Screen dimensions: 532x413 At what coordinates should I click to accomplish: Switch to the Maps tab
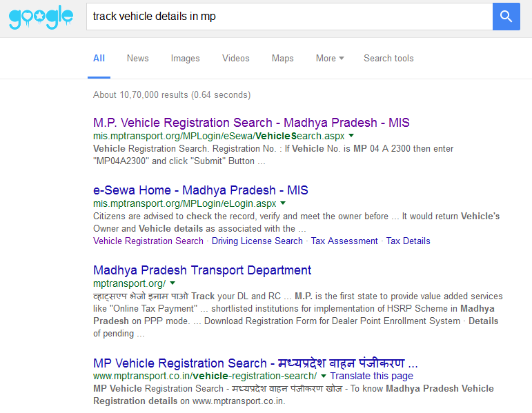[283, 59]
